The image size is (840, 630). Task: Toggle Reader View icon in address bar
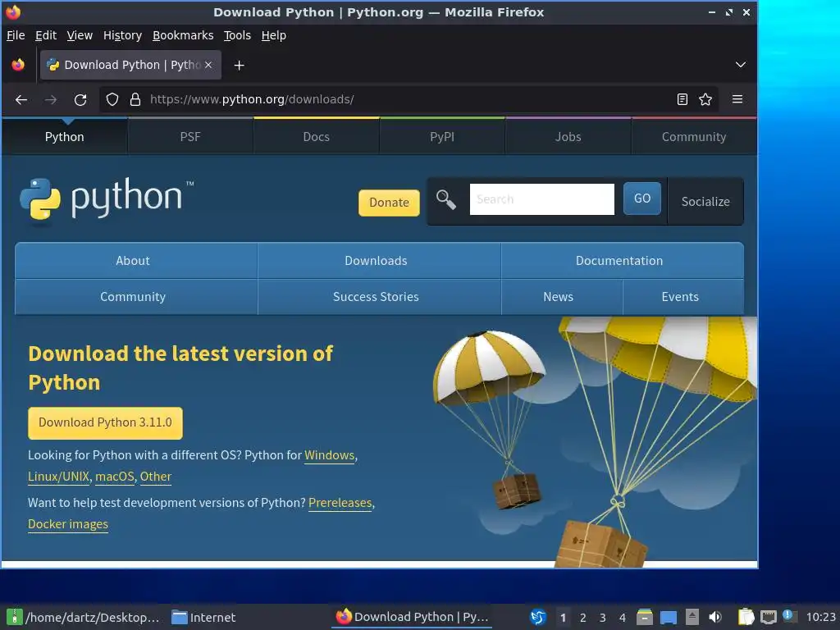(682, 99)
